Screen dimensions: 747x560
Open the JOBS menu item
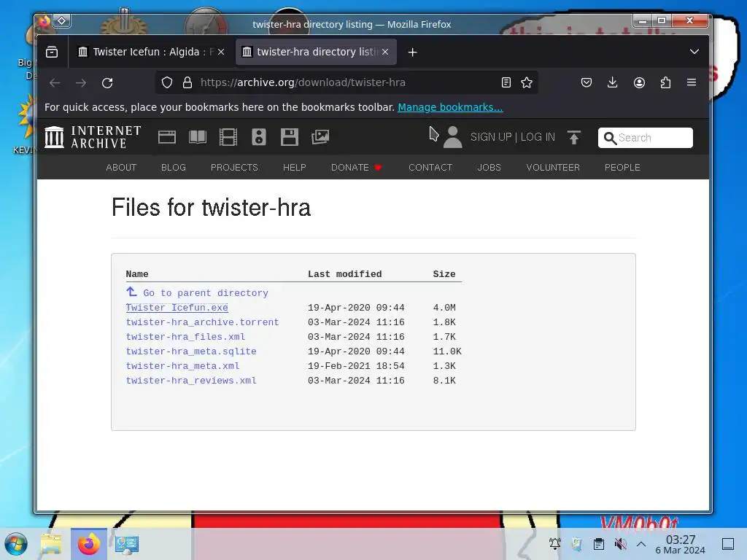(x=489, y=168)
